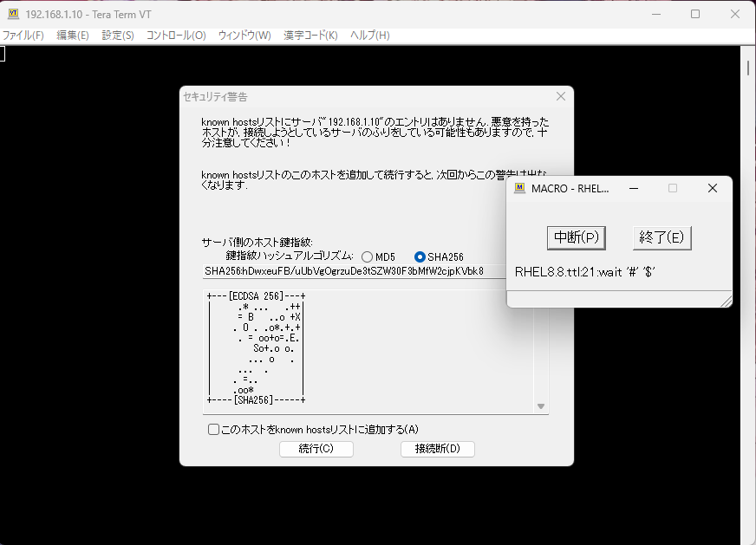This screenshot has width=756, height=545.
Task: Open the ファイル(F) menu
Action: [23, 36]
